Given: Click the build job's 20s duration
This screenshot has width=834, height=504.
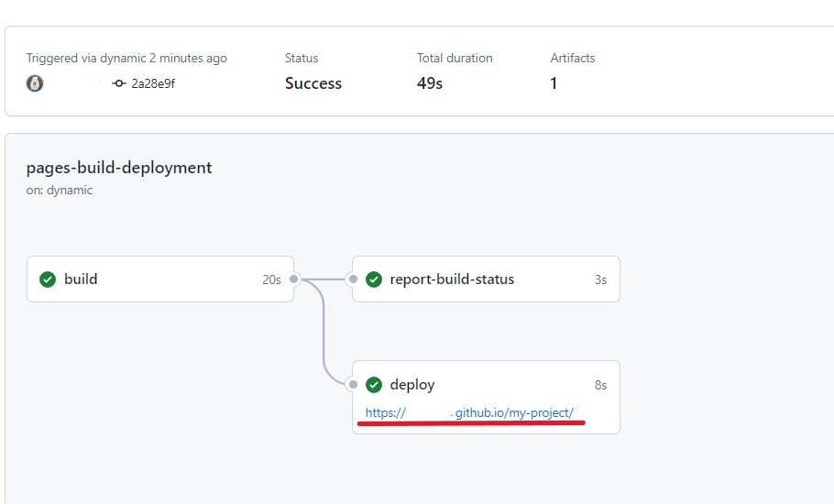Looking at the screenshot, I should pos(271,279).
